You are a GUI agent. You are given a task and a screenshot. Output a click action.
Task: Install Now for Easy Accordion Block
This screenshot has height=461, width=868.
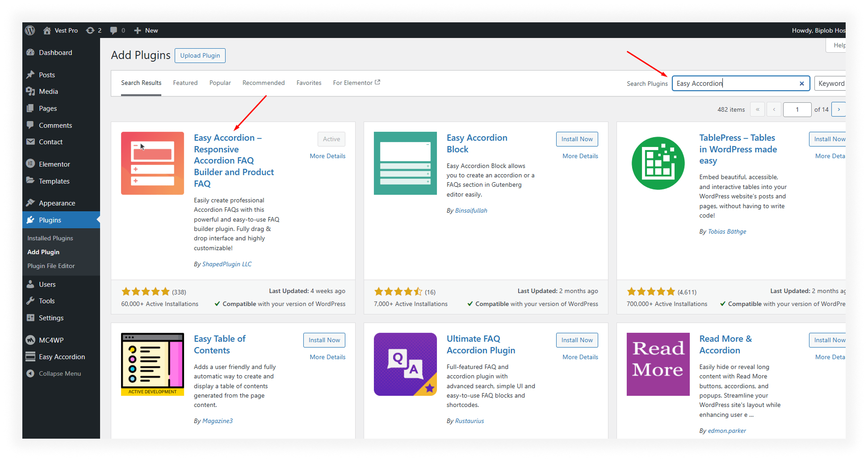click(x=577, y=139)
